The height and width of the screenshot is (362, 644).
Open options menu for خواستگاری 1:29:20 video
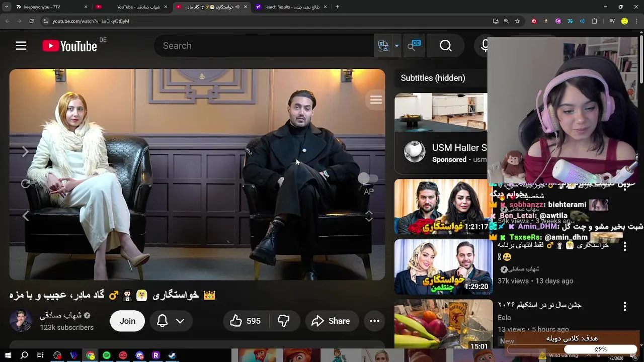(x=624, y=246)
